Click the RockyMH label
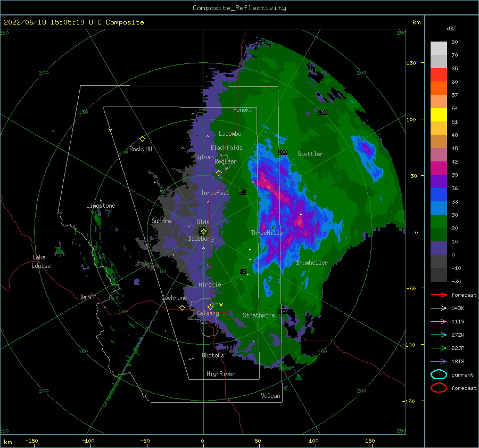 tap(141, 149)
